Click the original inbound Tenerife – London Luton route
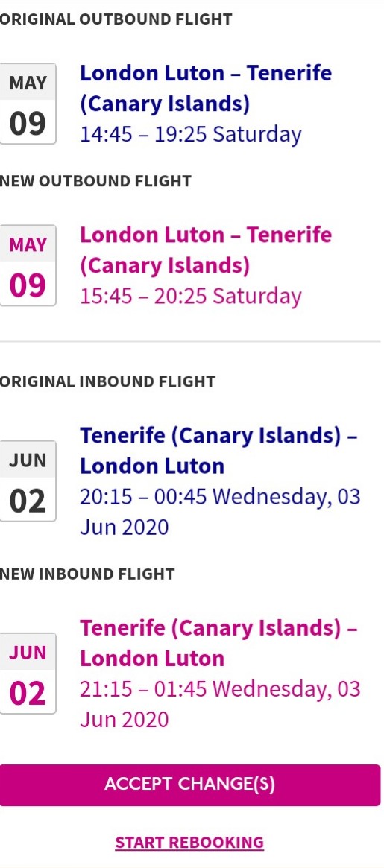Image resolution: width=384 pixels, height=868 pixels. click(x=219, y=451)
